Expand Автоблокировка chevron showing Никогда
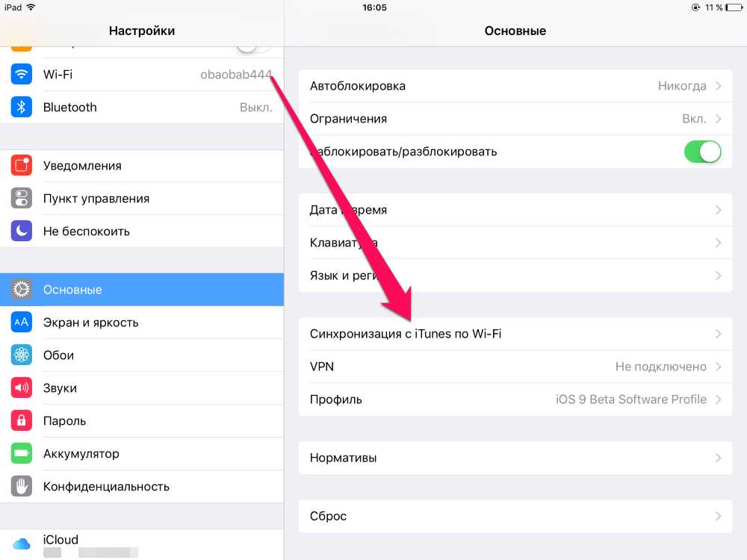 point(719,86)
